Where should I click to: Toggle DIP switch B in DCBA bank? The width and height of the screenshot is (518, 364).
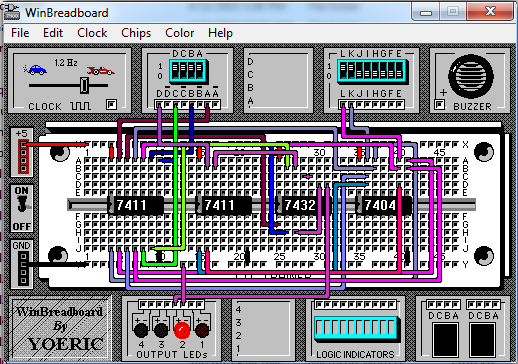(191, 71)
